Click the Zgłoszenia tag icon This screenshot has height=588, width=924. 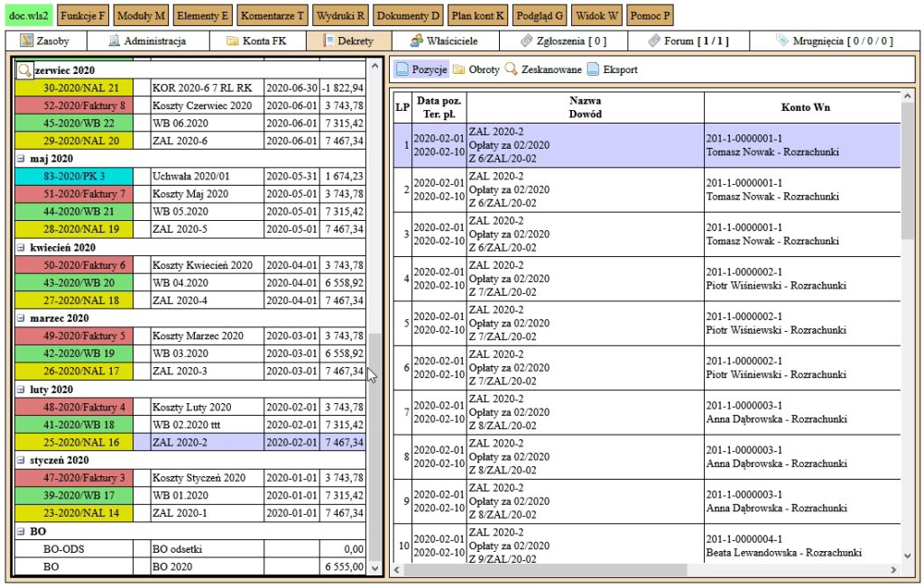[x=527, y=41]
